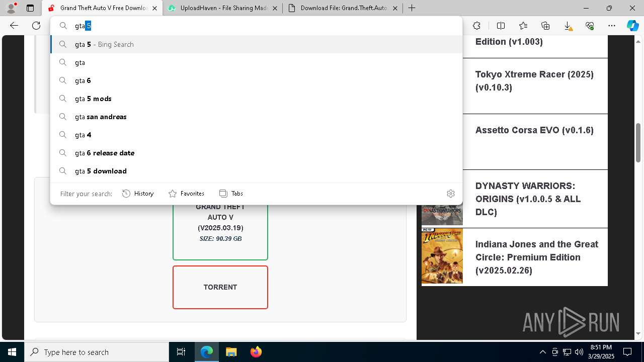The image size is (644, 362).
Task: Open DYNASTY WARRIORS: ORIGINS link
Action: coord(528,199)
